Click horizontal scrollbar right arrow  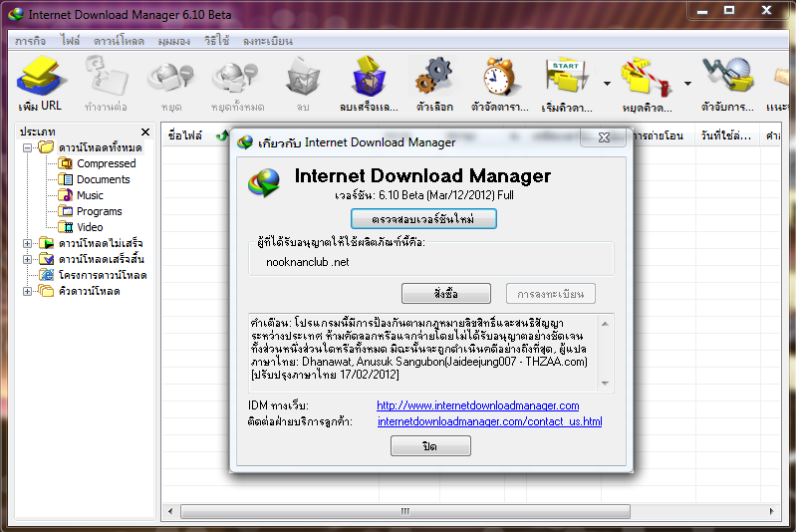772,511
